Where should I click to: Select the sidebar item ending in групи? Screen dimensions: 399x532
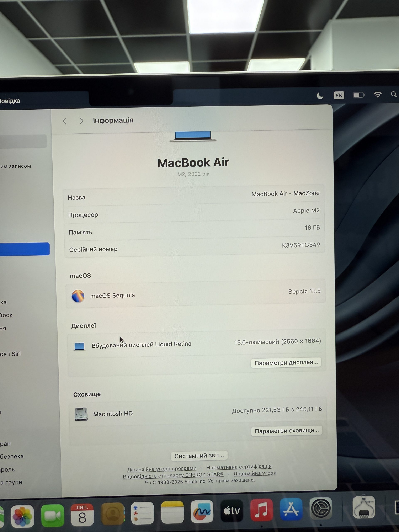click(11, 482)
